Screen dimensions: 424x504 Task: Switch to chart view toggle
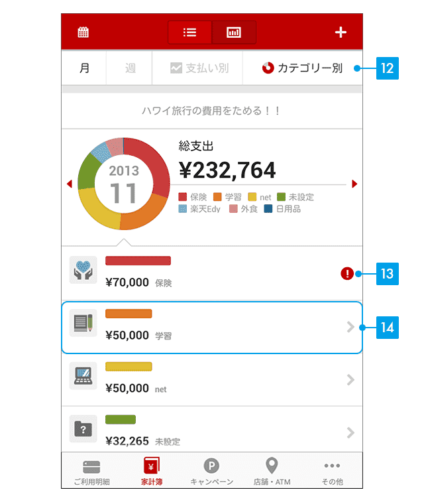(x=234, y=32)
